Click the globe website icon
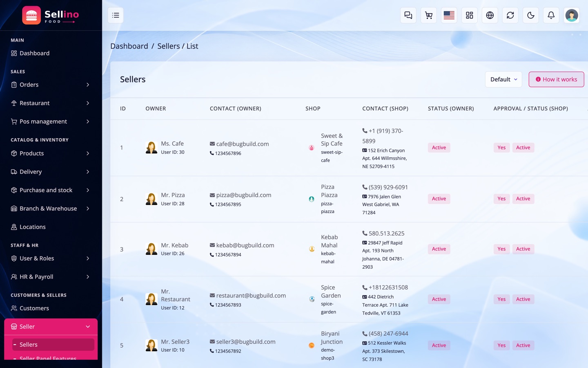 point(490,15)
